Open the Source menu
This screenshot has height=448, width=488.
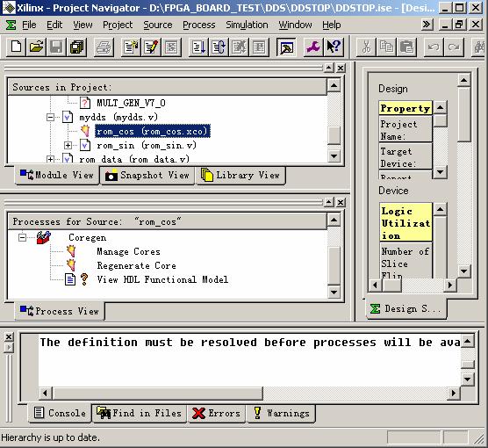158,25
